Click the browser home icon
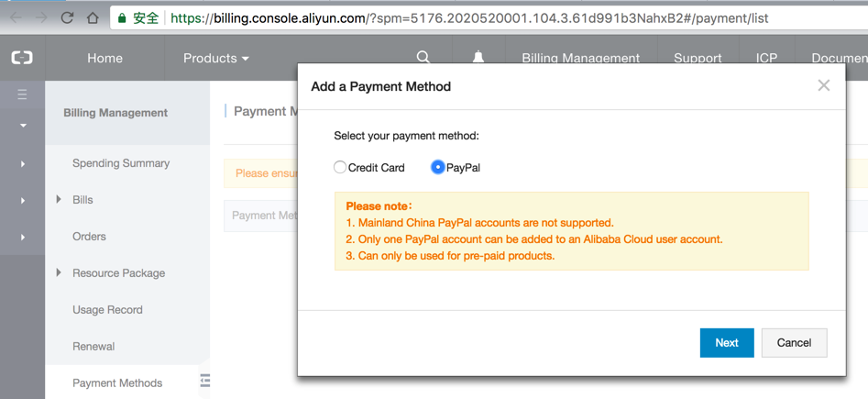 (93, 17)
